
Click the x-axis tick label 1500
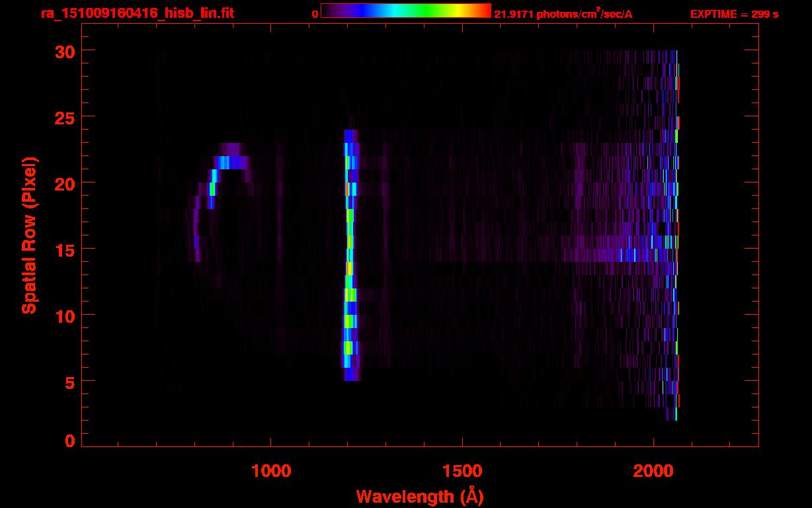462,471
